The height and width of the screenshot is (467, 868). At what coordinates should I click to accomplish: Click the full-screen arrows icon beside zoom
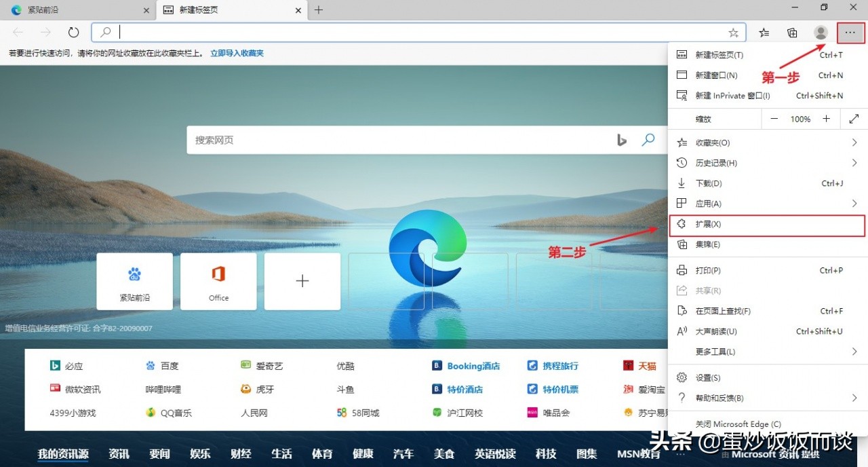point(853,119)
